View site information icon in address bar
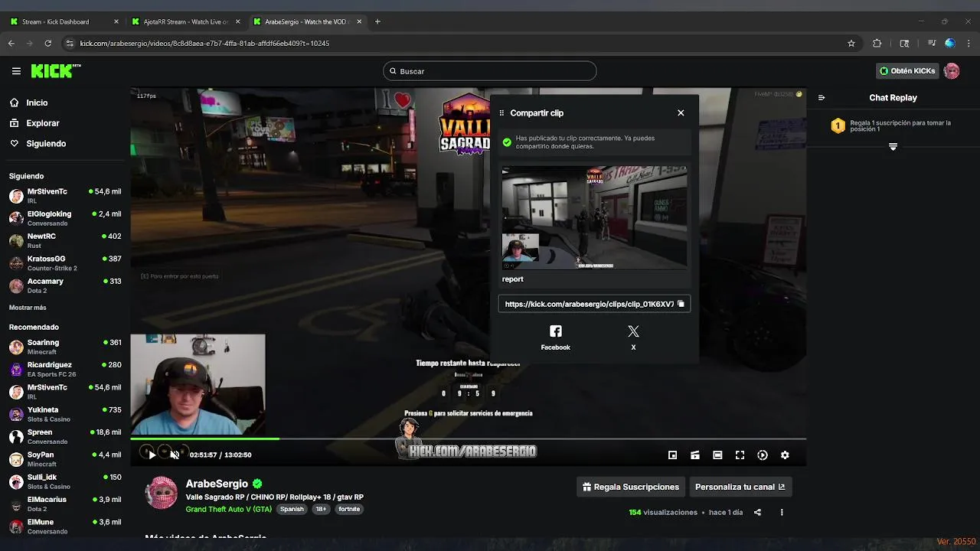The image size is (980, 551). click(x=70, y=44)
